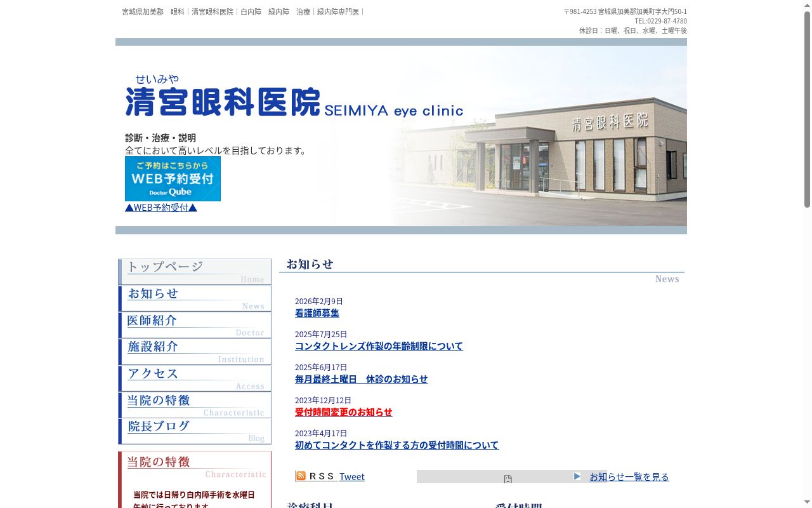This screenshot has width=812, height=508.
Task: Open red 受付時間変更のお知らせ link
Action: 344,412
